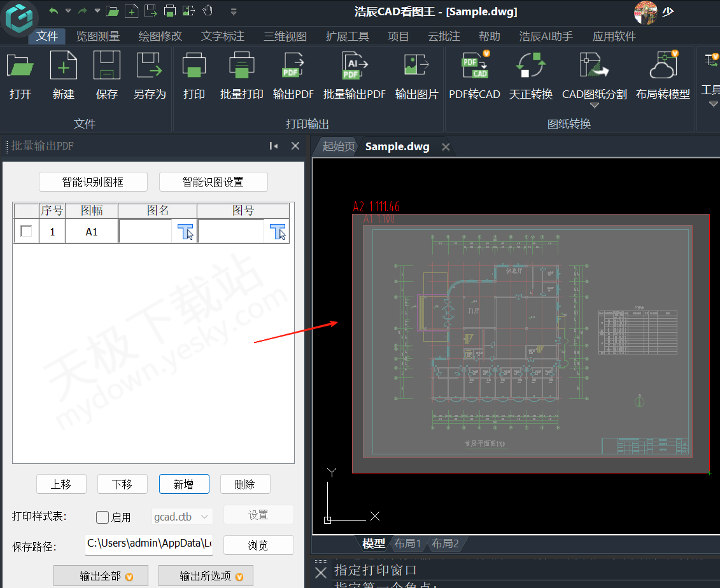The image size is (720, 588).
Task: Click the 删除 delete button
Action: pyautogui.click(x=245, y=484)
